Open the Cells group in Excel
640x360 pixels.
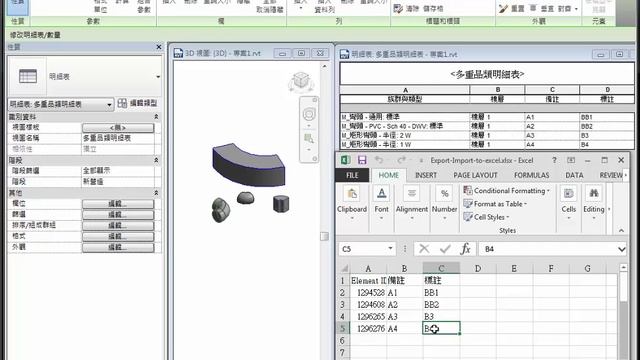[x=569, y=203]
